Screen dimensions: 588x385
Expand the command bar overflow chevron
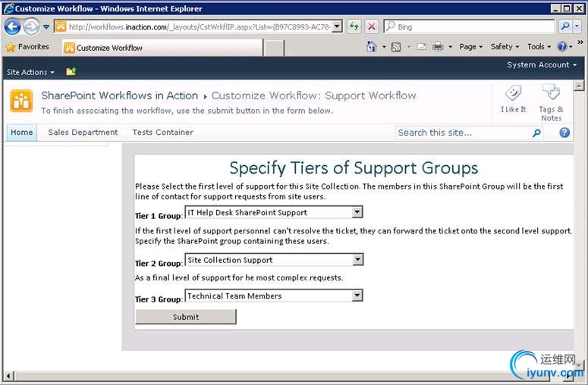(580, 42)
